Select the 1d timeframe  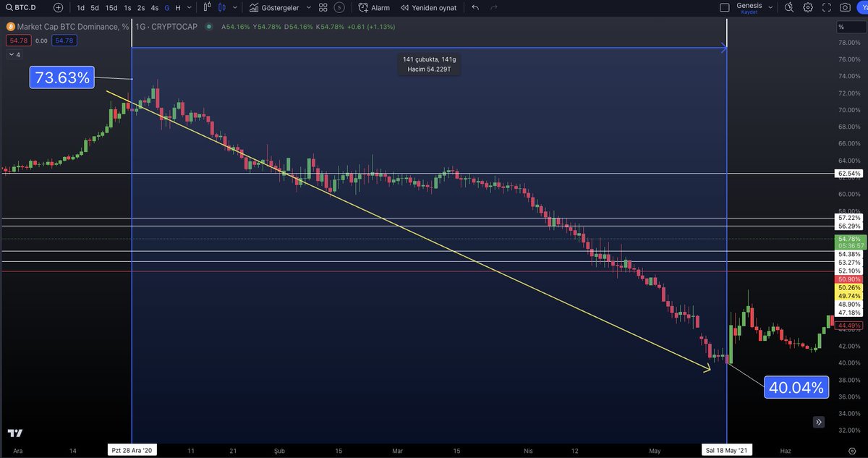click(x=80, y=7)
